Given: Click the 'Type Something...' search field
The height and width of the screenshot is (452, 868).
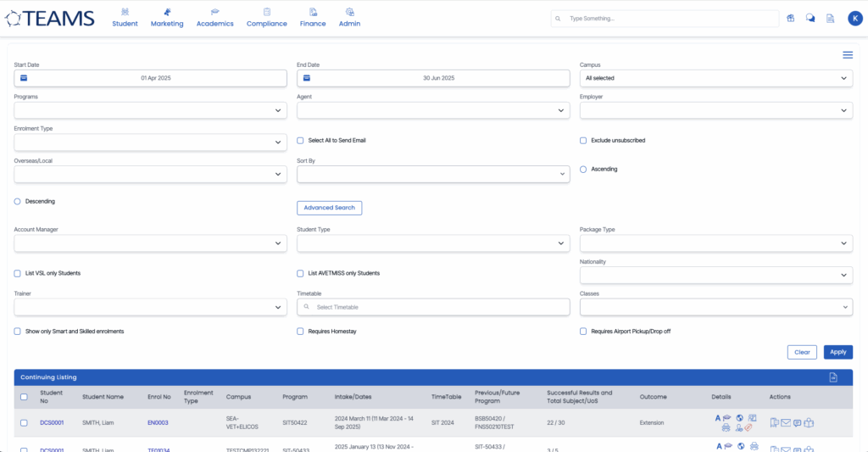Looking at the screenshot, I should (x=665, y=19).
